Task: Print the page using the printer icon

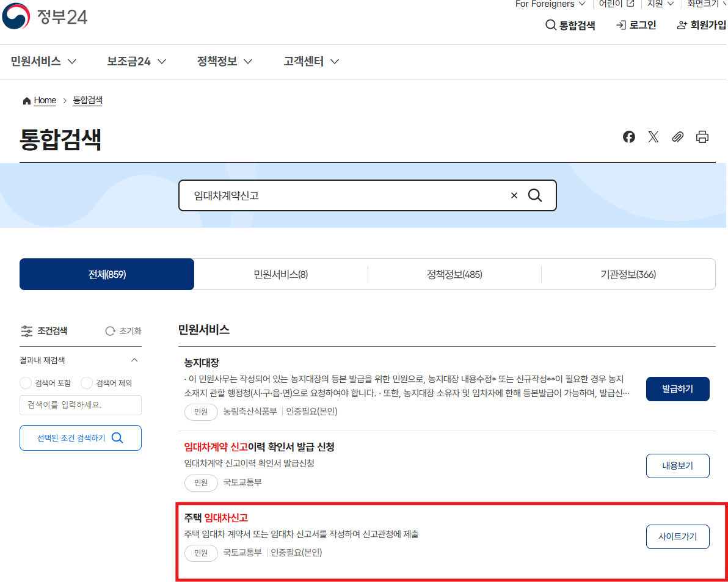Action: 702,136
